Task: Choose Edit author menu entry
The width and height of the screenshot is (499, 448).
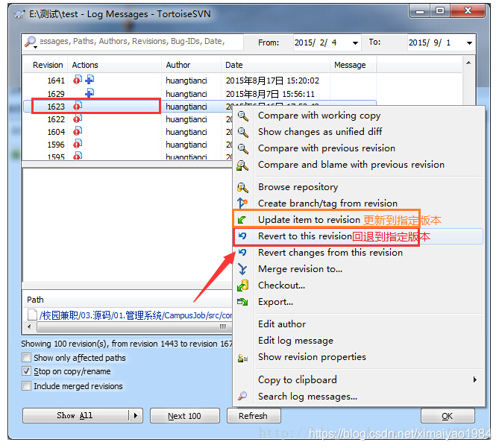Action: click(x=282, y=324)
